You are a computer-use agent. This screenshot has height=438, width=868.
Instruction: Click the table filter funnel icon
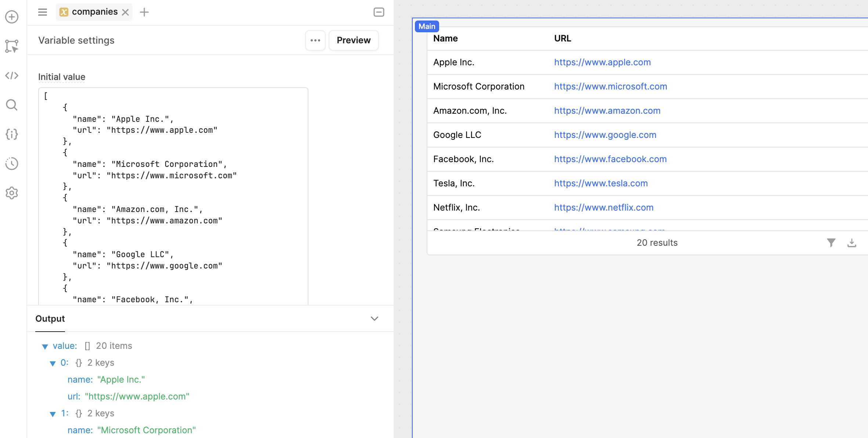point(831,242)
